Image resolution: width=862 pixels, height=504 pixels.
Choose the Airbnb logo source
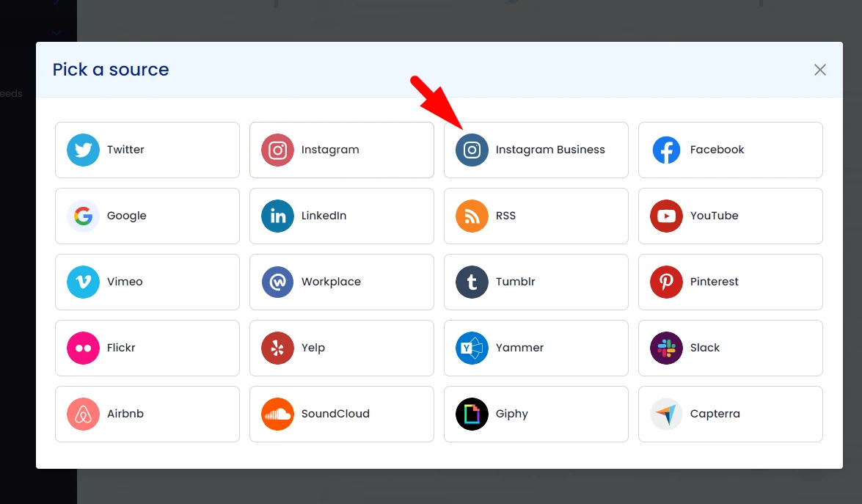(x=83, y=414)
